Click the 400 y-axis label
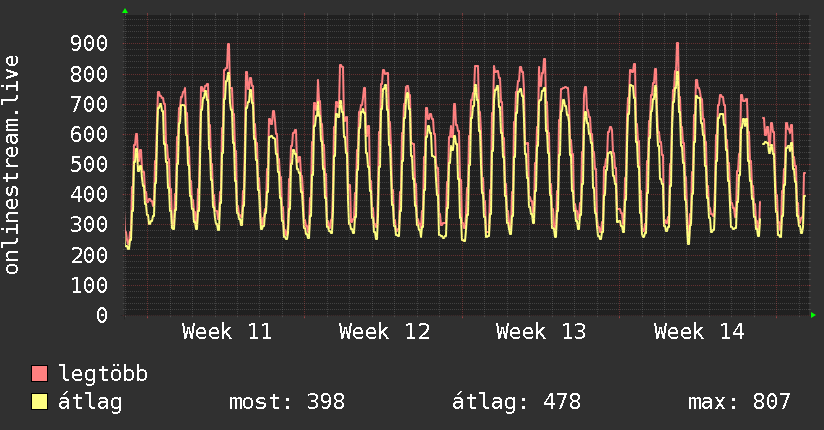This screenshot has height=430, width=824. tap(89, 194)
